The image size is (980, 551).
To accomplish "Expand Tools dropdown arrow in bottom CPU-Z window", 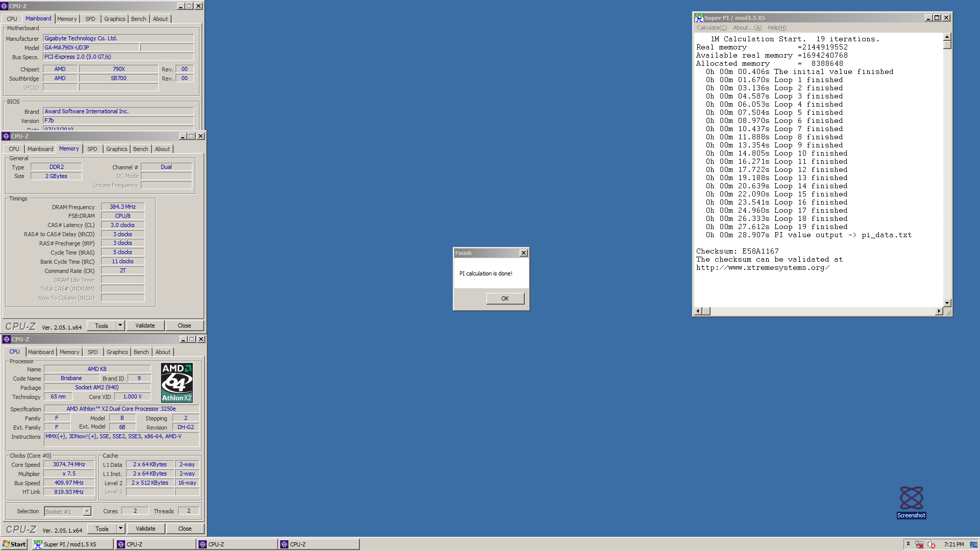I will point(121,529).
